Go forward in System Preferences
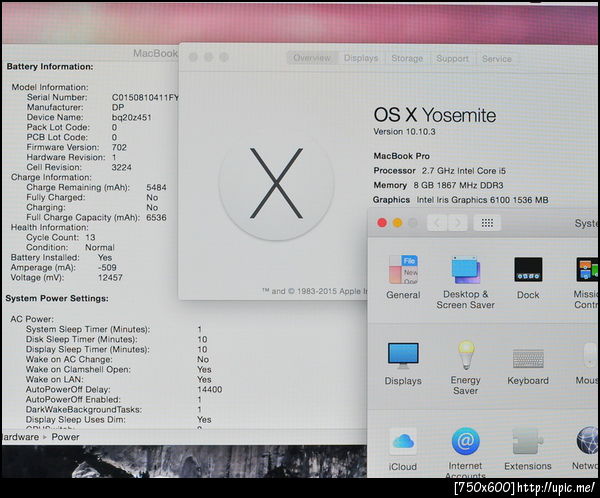Screen dimensions: 600x498 [x=457, y=223]
